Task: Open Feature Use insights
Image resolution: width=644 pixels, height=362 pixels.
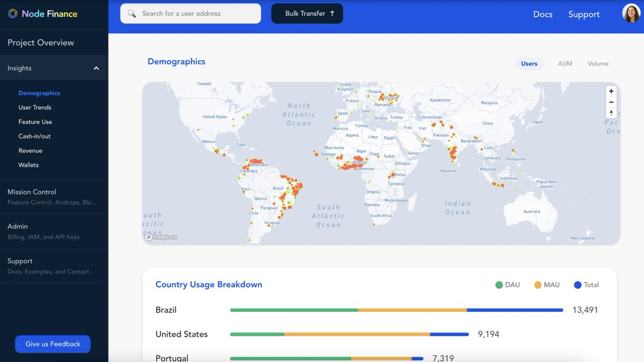Action: point(35,122)
